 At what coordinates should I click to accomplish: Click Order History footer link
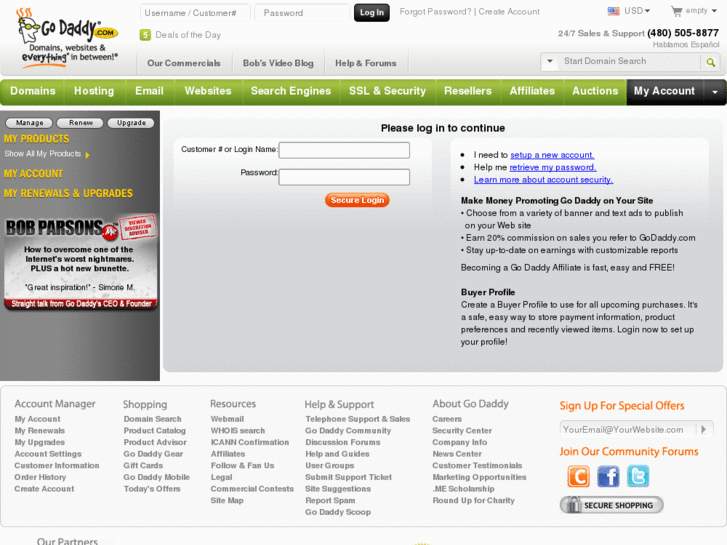coord(40,477)
